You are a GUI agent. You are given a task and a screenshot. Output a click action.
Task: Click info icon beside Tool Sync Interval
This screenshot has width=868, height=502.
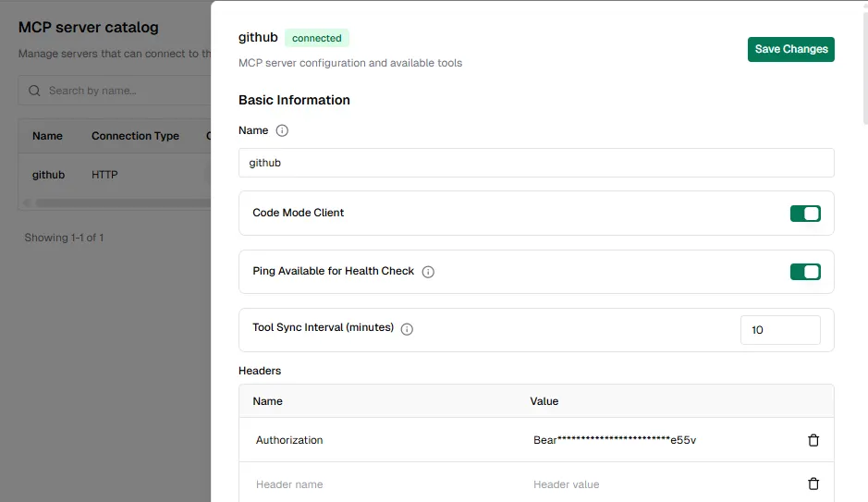pos(407,329)
